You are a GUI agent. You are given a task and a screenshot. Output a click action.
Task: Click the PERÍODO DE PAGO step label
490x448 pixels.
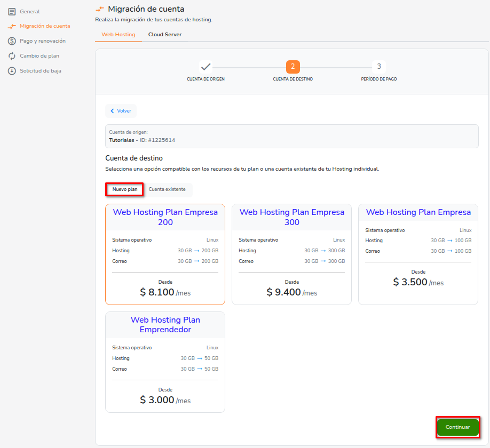pyautogui.click(x=379, y=79)
